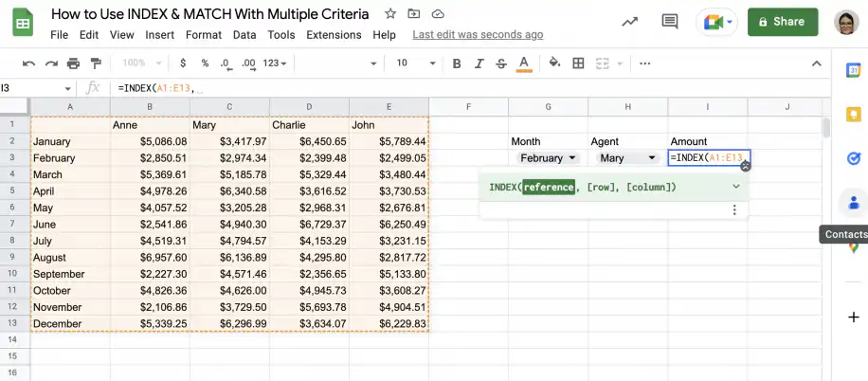The image size is (868, 381).
Task: Open Google Calendar side panel
Action: 854,70
